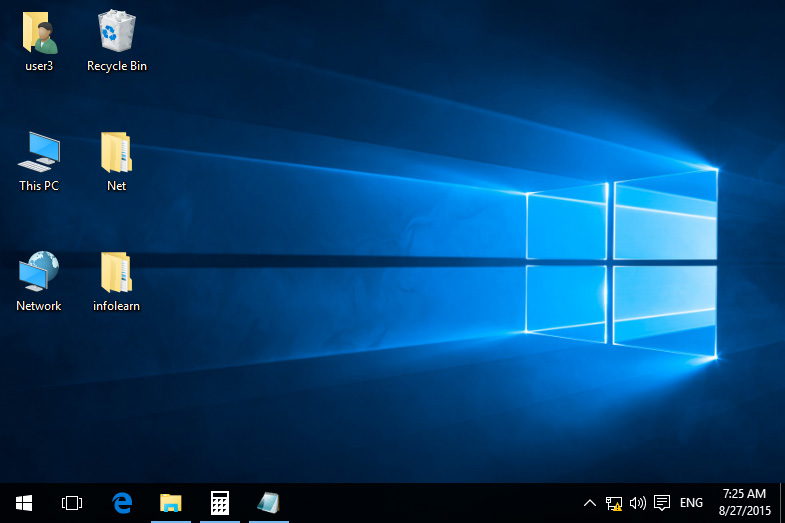Open File Explorer from the taskbar
Screen dimensions: 785x523
pos(171,503)
